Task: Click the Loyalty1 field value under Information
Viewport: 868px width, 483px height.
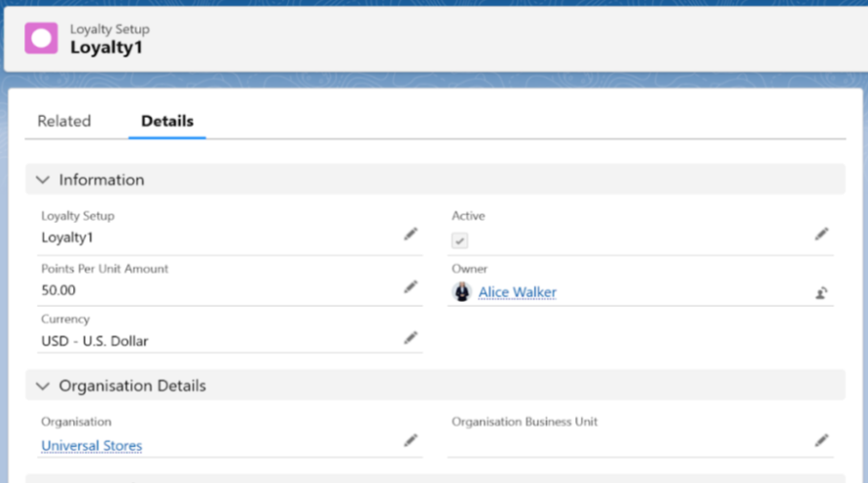Action: (x=67, y=237)
